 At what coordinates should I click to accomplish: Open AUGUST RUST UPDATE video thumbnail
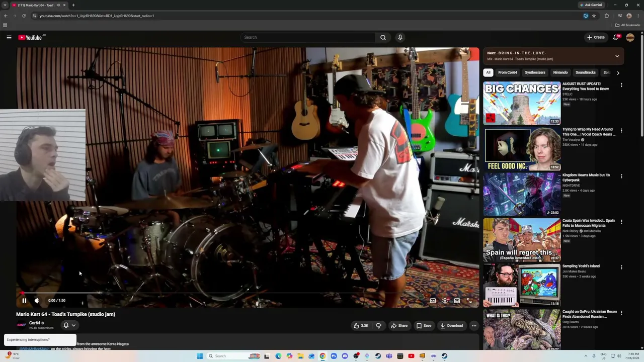522,103
